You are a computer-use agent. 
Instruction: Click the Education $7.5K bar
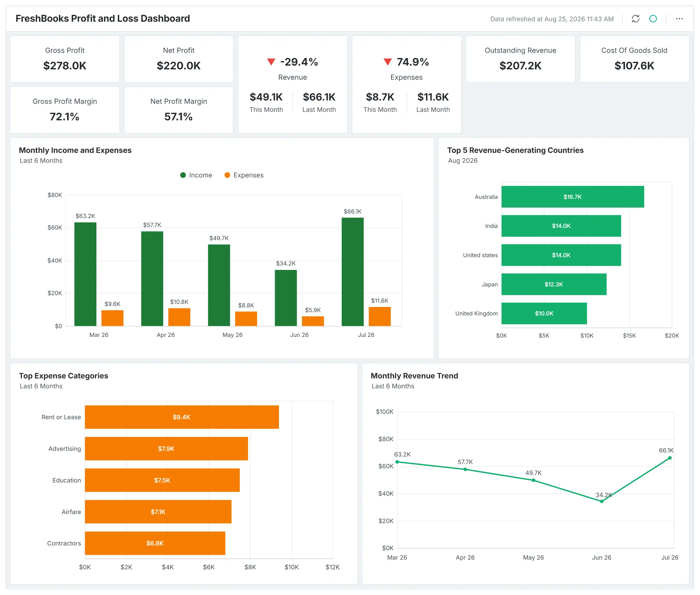[162, 480]
